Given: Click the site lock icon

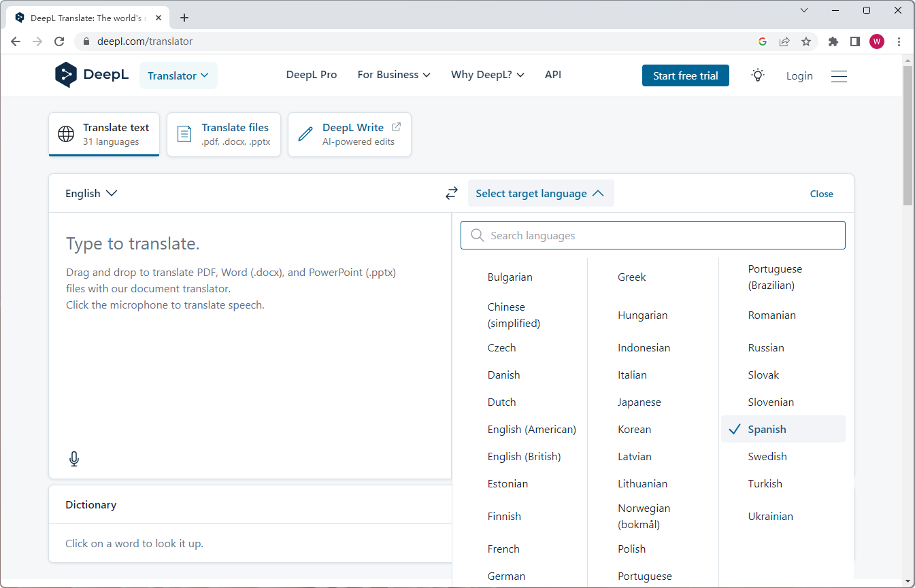Looking at the screenshot, I should tap(86, 41).
